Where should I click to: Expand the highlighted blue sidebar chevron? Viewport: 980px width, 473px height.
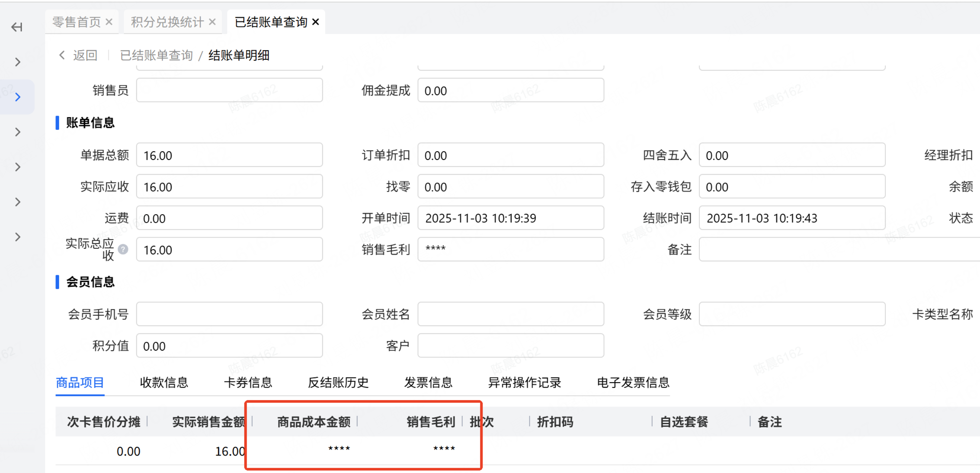pyautogui.click(x=17, y=97)
